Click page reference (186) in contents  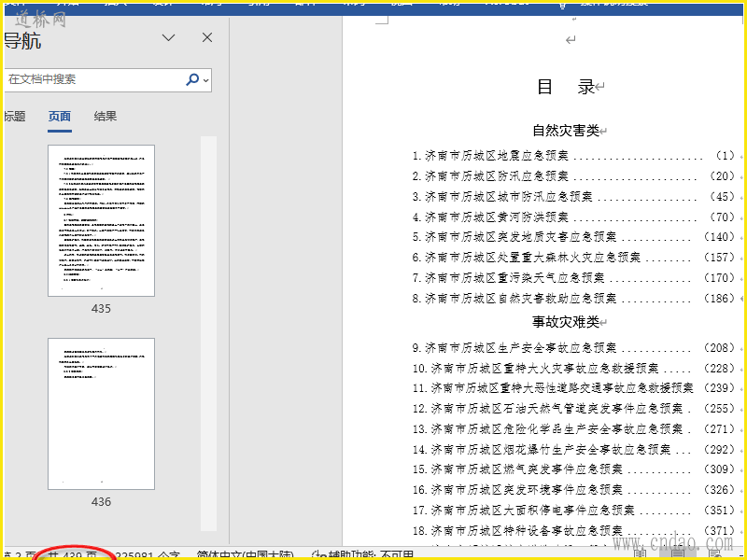(720, 299)
